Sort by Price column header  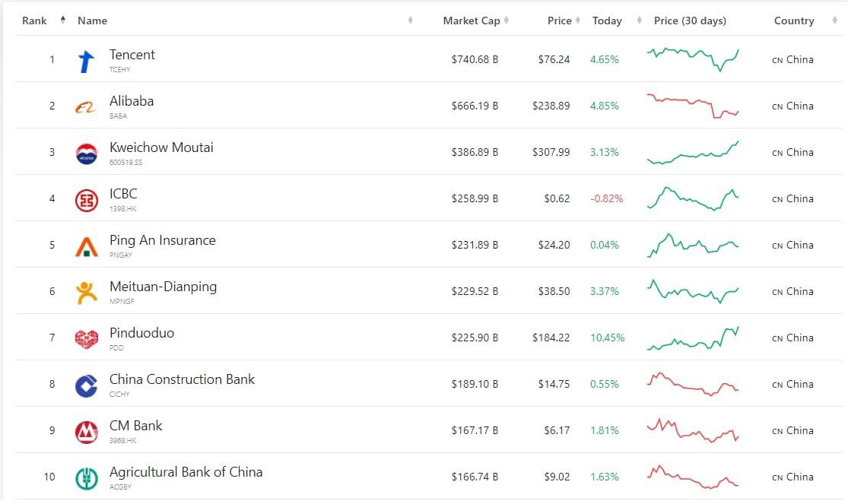click(x=560, y=21)
